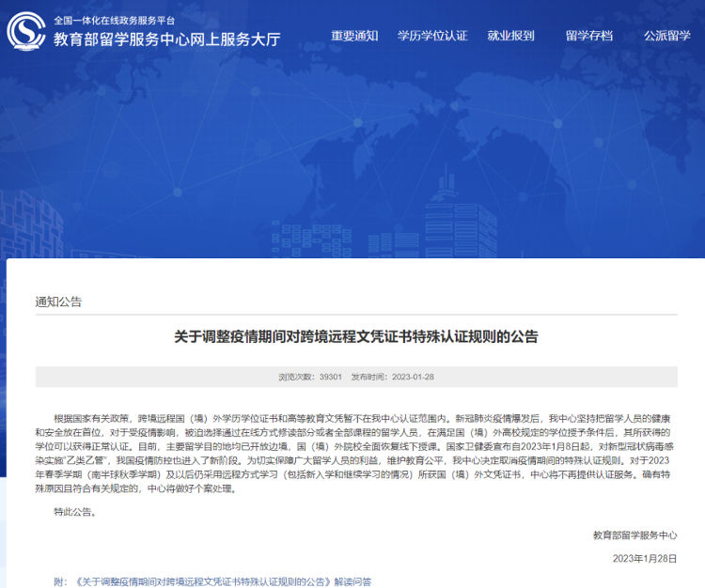705x588 pixels.
Task: Click the 2023年1月28日 date under the signature
Action: (645, 558)
